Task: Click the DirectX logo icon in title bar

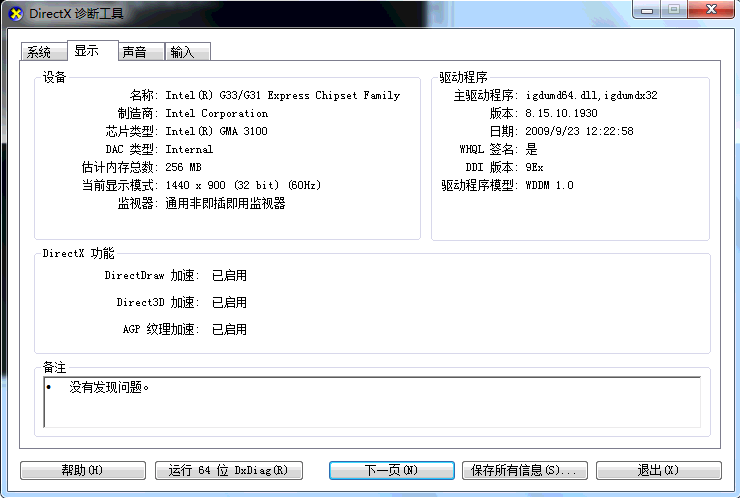Action: 16,14
